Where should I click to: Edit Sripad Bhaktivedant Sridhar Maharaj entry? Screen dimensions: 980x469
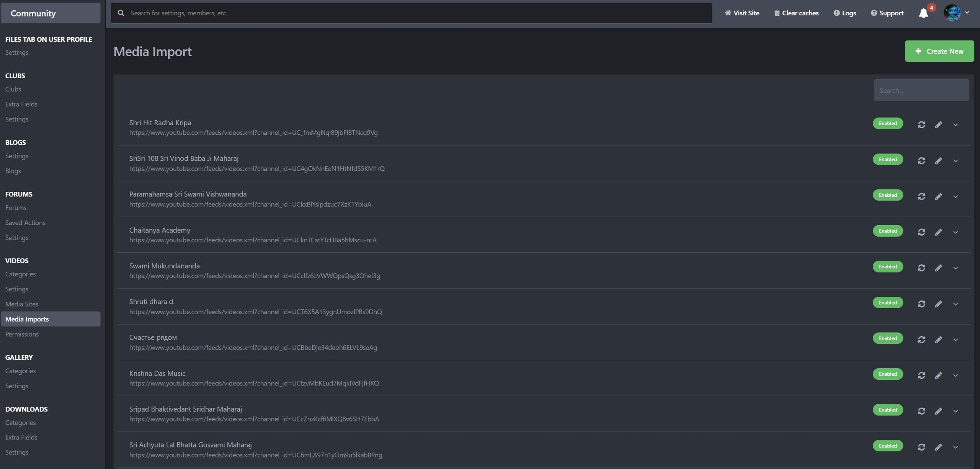click(938, 411)
